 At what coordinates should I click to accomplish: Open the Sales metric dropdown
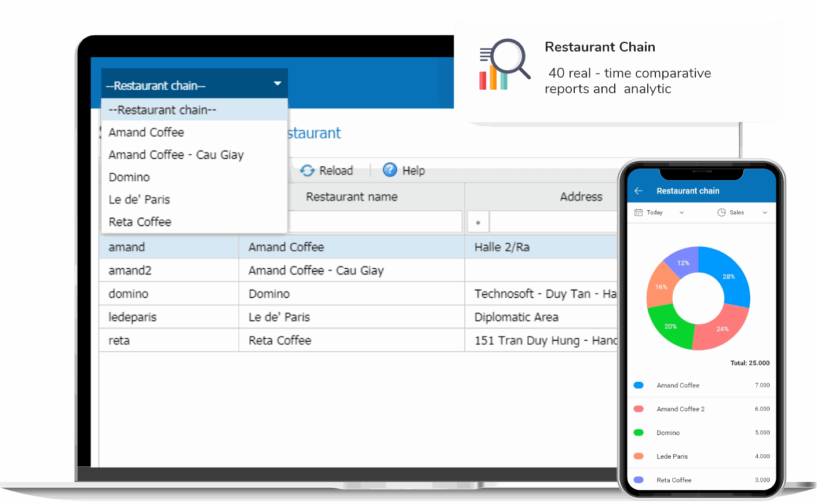[765, 212]
